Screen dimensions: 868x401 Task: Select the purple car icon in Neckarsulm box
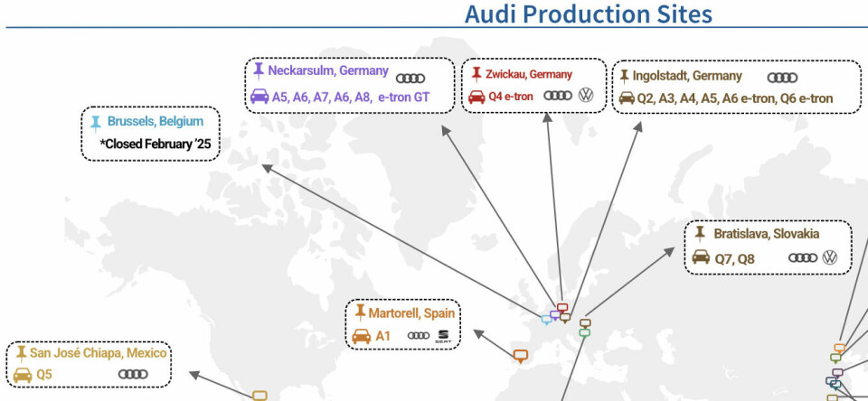(x=259, y=95)
